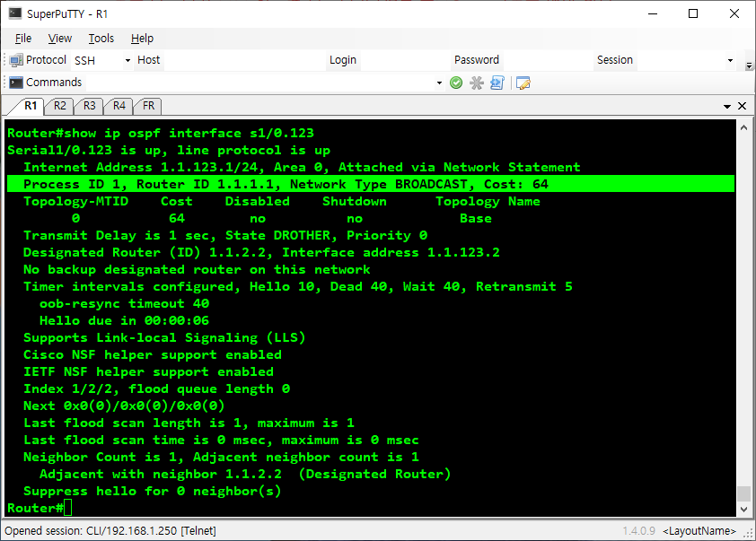Click the Protocol monitor icon

[x=16, y=60]
